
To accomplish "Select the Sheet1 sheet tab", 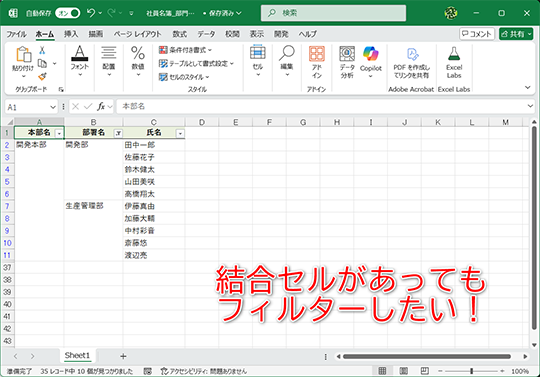I will click(77, 356).
